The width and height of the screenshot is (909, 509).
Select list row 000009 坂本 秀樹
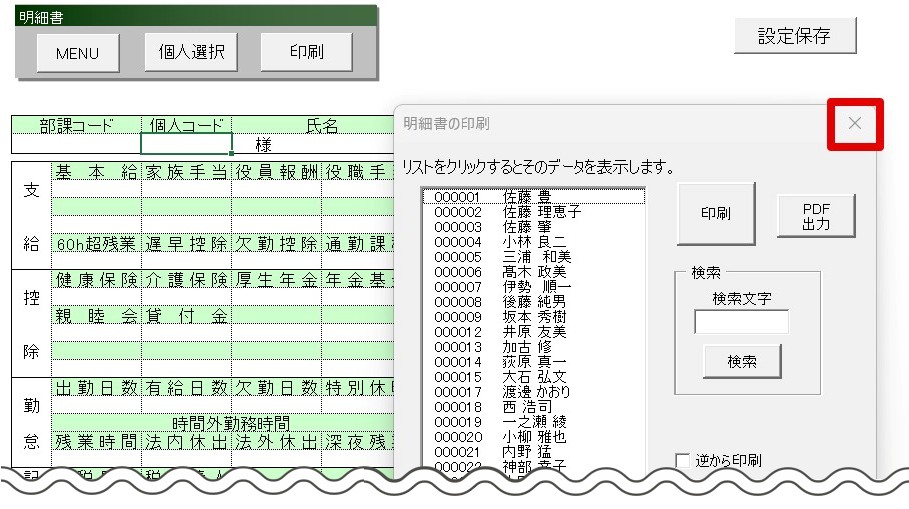tap(533, 318)
